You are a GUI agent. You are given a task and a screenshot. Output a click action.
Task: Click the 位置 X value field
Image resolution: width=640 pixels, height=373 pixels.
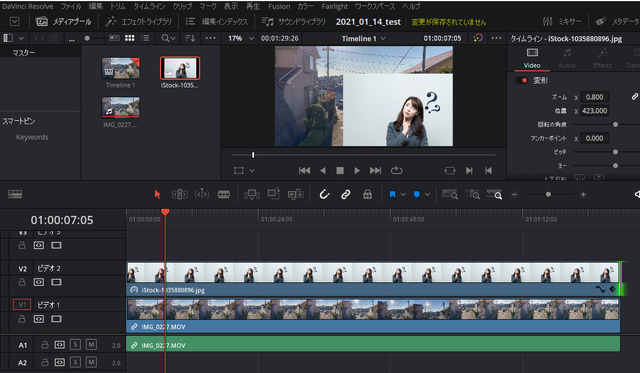click(594, 111)
